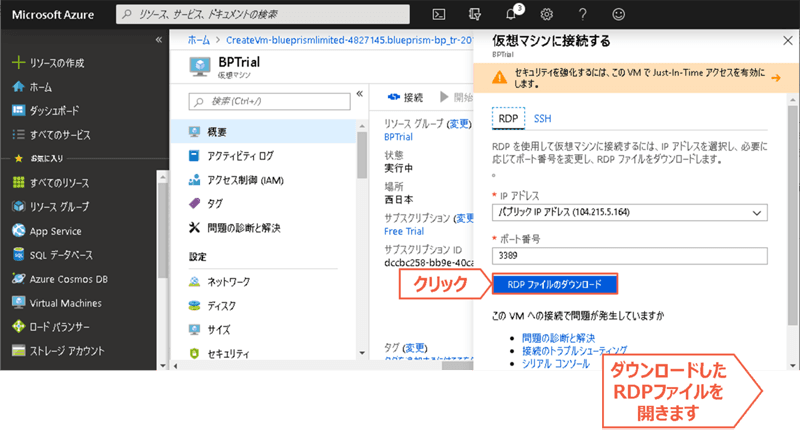
Task: Click the Just-In-Time access warning arrow
Action: [776, 78]
